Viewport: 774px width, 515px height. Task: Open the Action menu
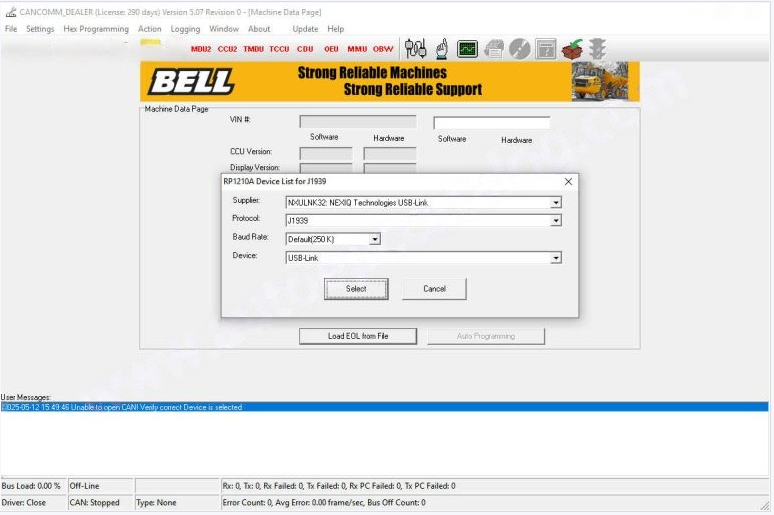pos(150,29)
